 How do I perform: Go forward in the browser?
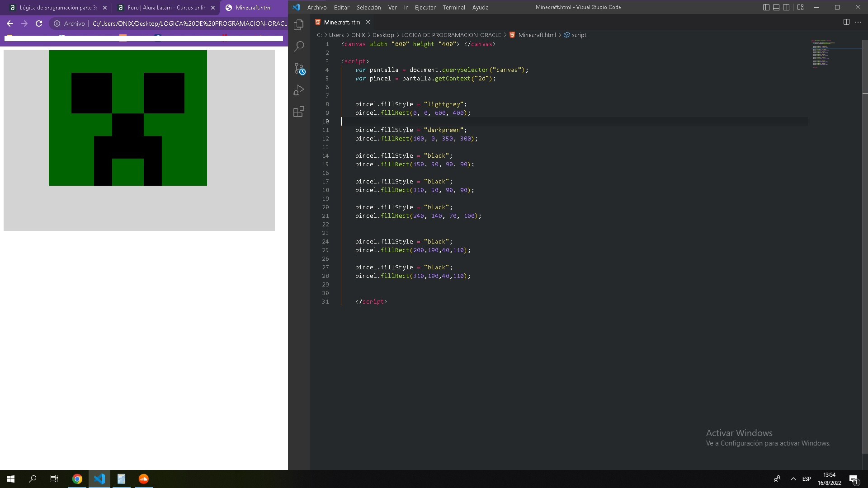(24, 23)
